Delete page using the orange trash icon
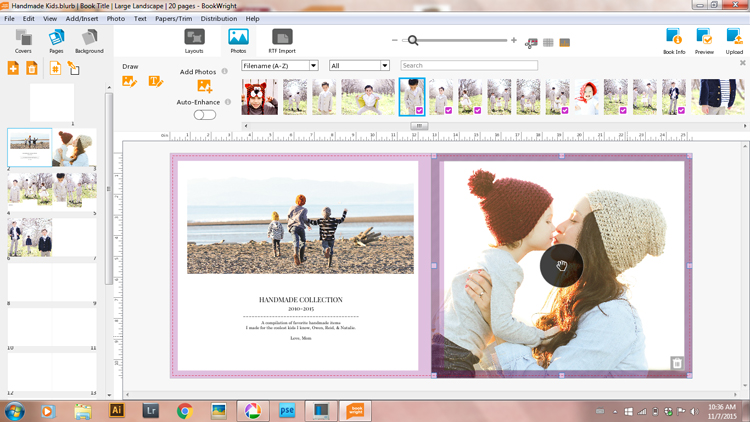750x422 pixels. coord(32,68)
